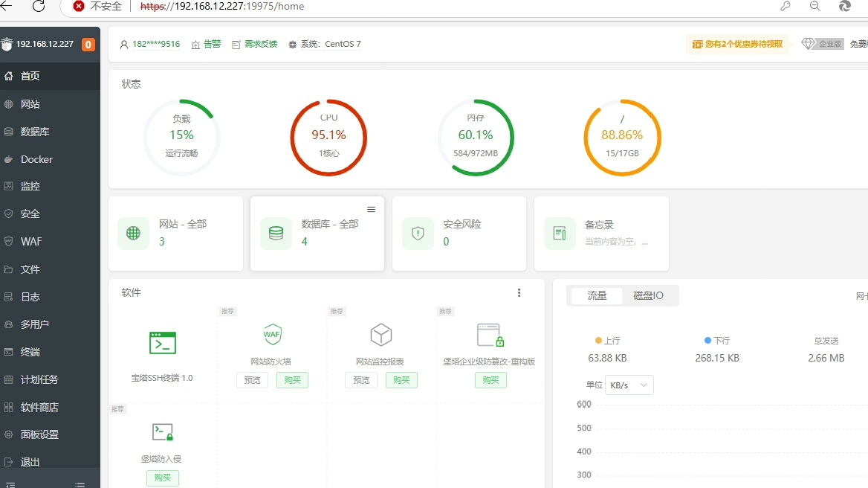
Task: Click the 多用户 user icon in sidebar
Action: 8,324
